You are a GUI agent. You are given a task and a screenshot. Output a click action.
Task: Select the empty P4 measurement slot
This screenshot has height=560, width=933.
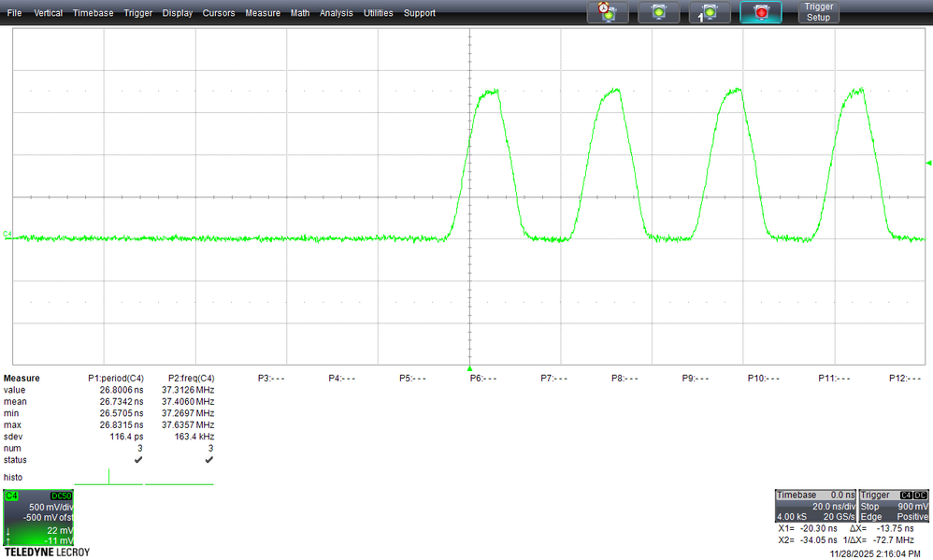point(341,379)
